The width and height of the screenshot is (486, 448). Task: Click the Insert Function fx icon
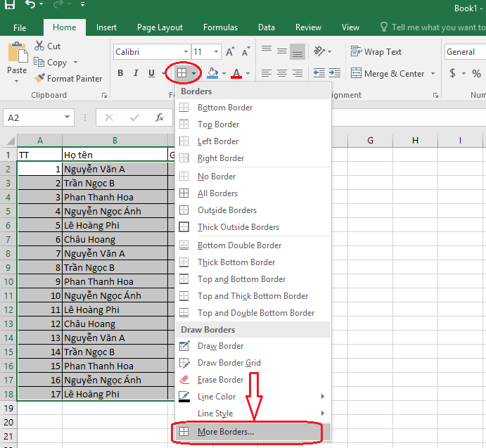(x=160, y=117)
